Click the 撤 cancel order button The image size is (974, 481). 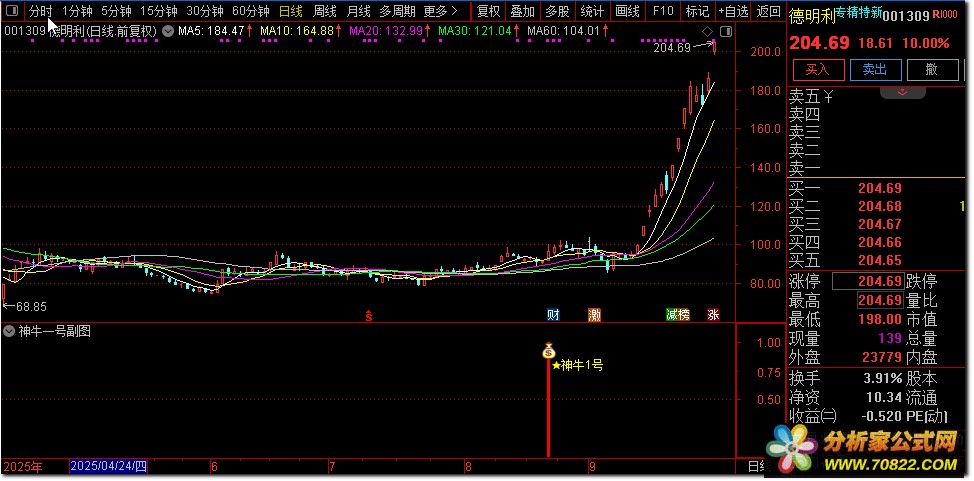pos(932,70)
